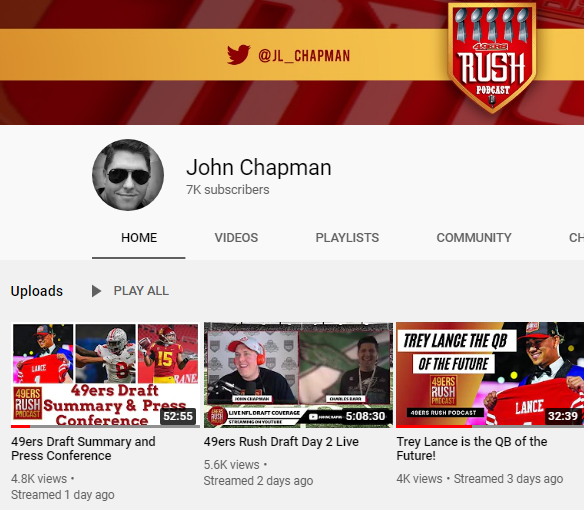Click the John Chapman channel name
This screenshot has height=510, width=584.
[x=259, y=167]
